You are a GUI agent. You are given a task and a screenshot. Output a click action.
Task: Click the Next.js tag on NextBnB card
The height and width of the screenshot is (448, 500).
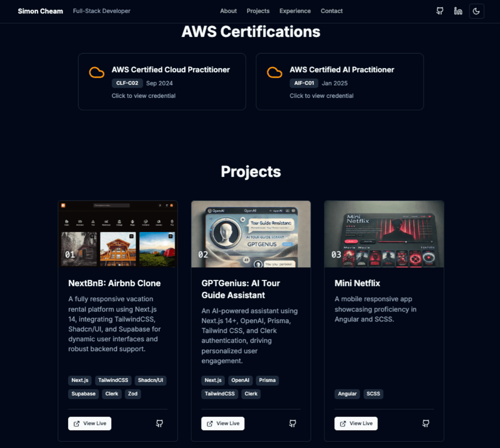(80, 380)
